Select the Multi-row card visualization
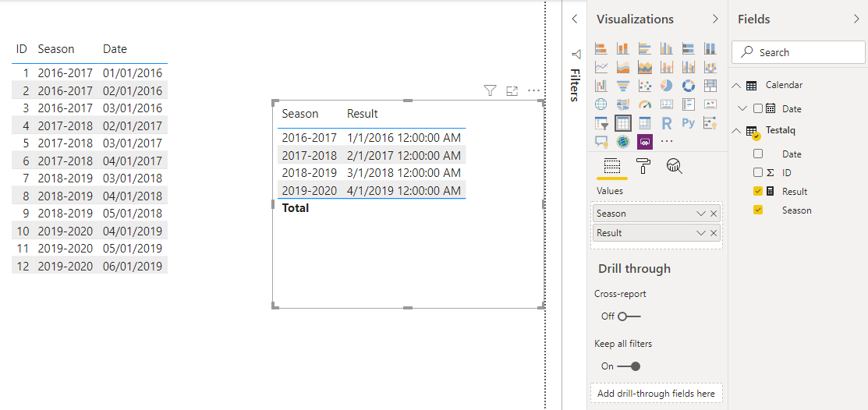Viewport: 868px width, 410px height. pos(688,104)
